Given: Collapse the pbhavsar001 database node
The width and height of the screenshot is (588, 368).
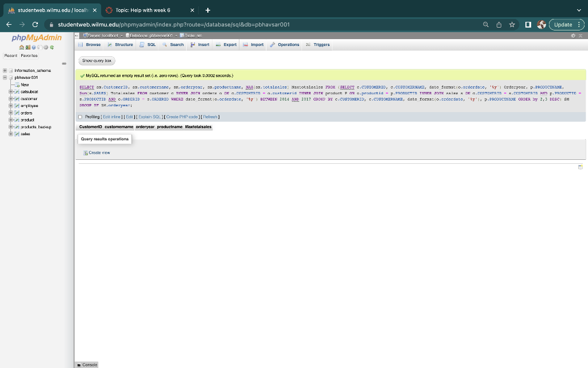Looking at the screenshot, I should 5,78.
